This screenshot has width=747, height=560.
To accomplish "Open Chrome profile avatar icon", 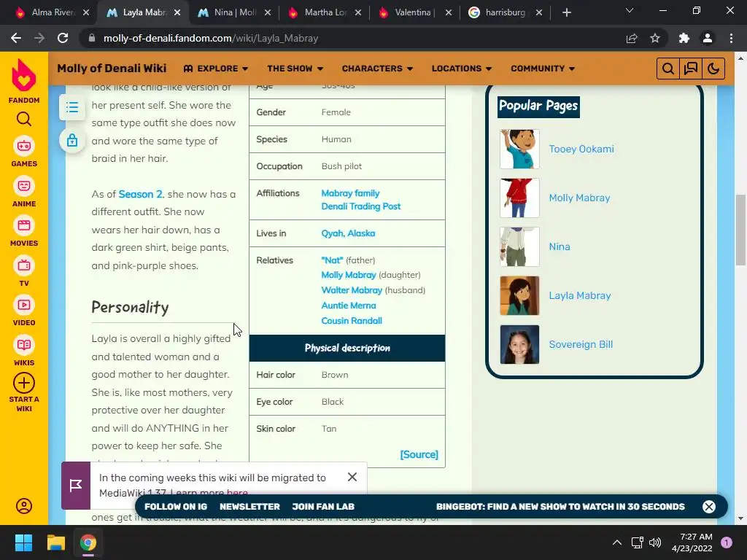I will click(x=708, y=38).
